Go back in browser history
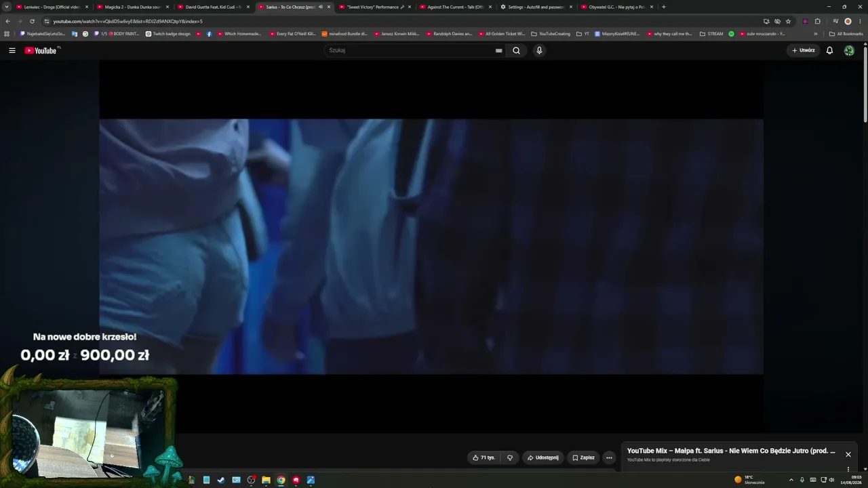 click(7, 21)
